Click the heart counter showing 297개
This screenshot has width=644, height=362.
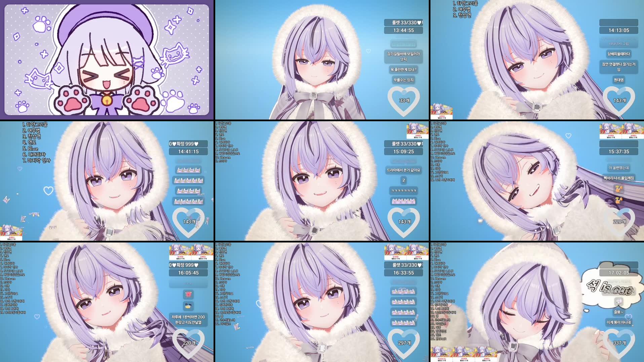404,343
